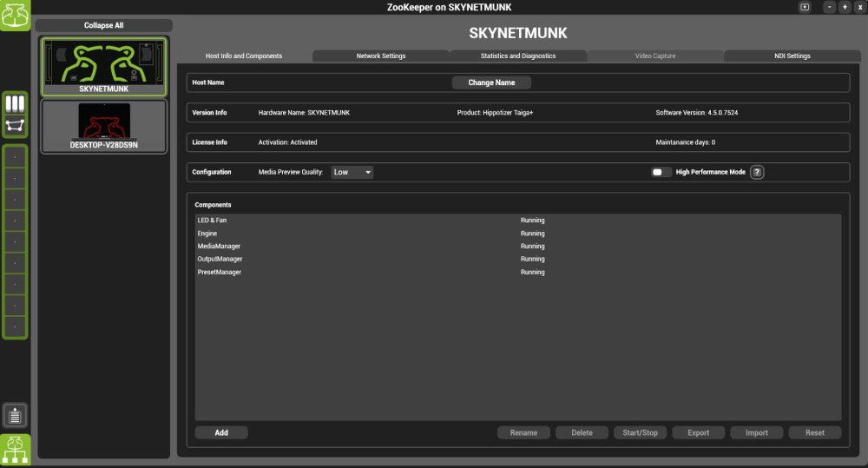Open the output mapping quad icon
The image size is (868, 468).
(x=15, y=125)
